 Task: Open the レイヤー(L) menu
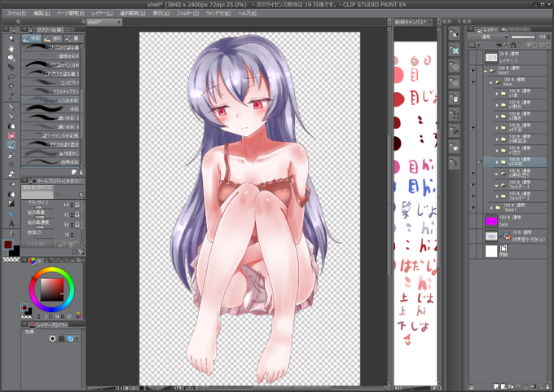(x=102, y=13)
